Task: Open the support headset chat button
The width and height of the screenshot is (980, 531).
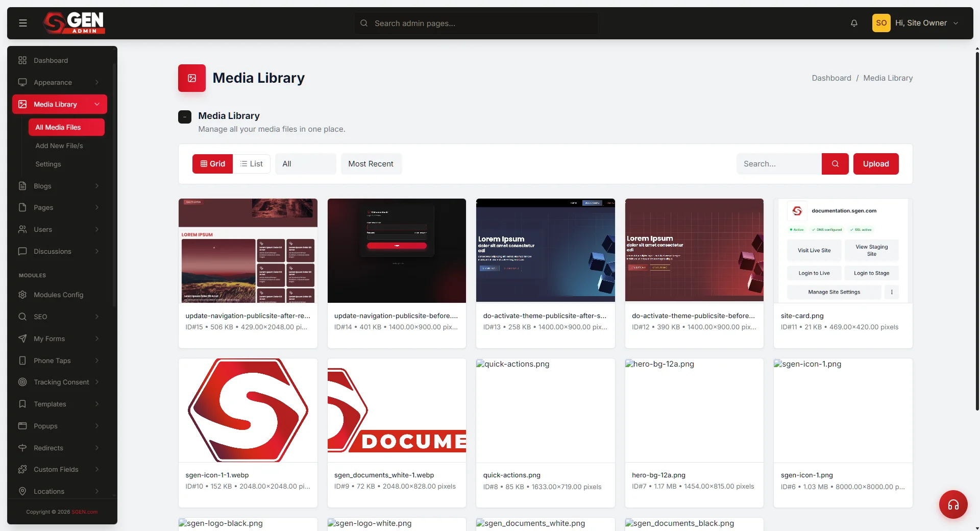Action: [x=953, y=504]
